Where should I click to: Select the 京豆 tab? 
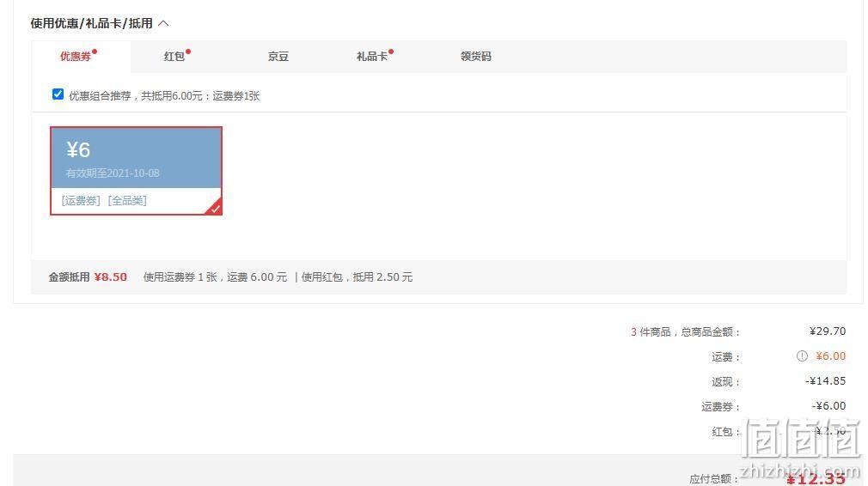click(x=278, y=57)
